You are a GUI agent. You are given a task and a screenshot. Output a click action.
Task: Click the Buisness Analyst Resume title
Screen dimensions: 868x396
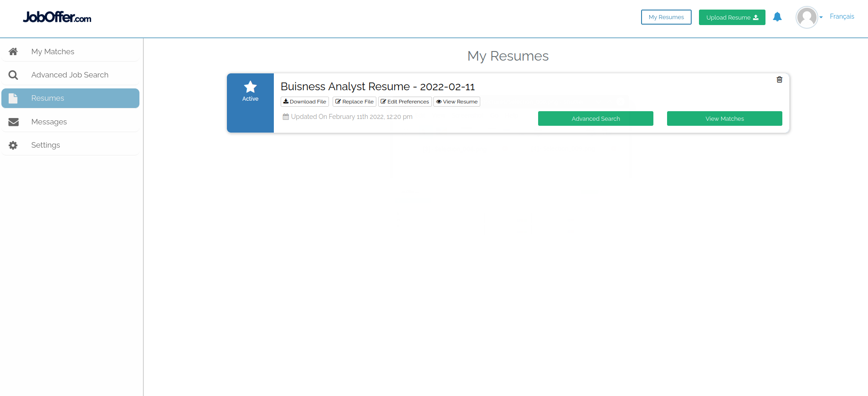(x=378, y=87)
